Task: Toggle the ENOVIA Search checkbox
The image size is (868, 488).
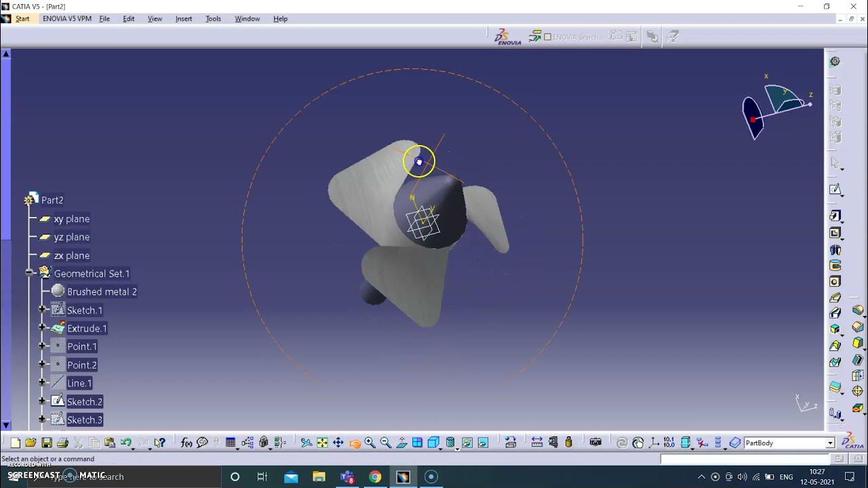Action: [548, 37]
